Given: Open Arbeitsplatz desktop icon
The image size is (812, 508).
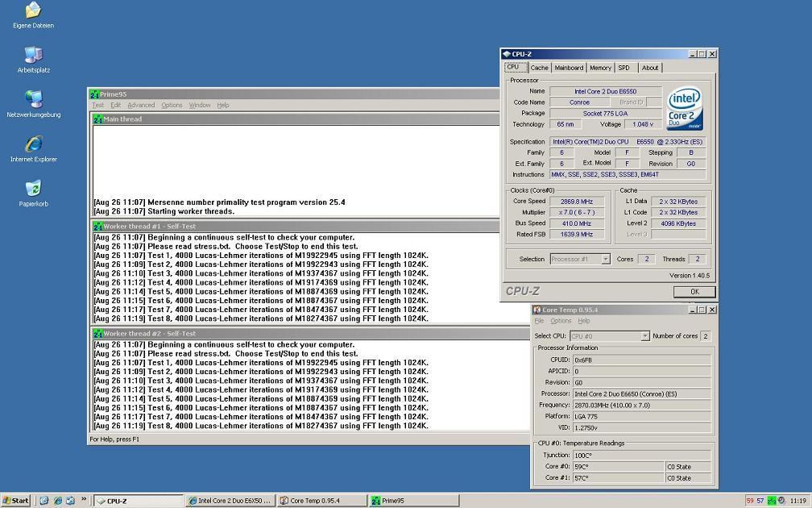Looking at the screenshot, I should (33, 60).
